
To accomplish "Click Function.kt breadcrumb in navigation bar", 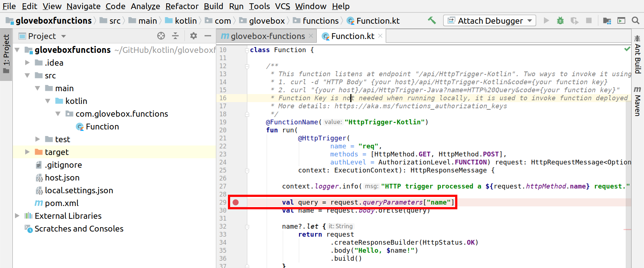I will (373, 21).
